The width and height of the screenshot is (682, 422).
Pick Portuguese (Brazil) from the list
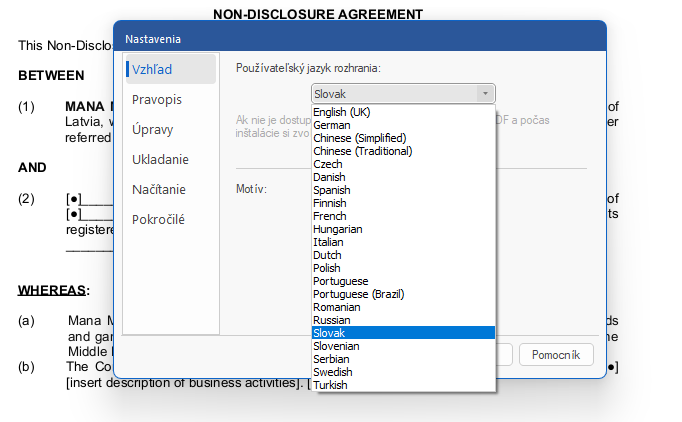[403, 295]
